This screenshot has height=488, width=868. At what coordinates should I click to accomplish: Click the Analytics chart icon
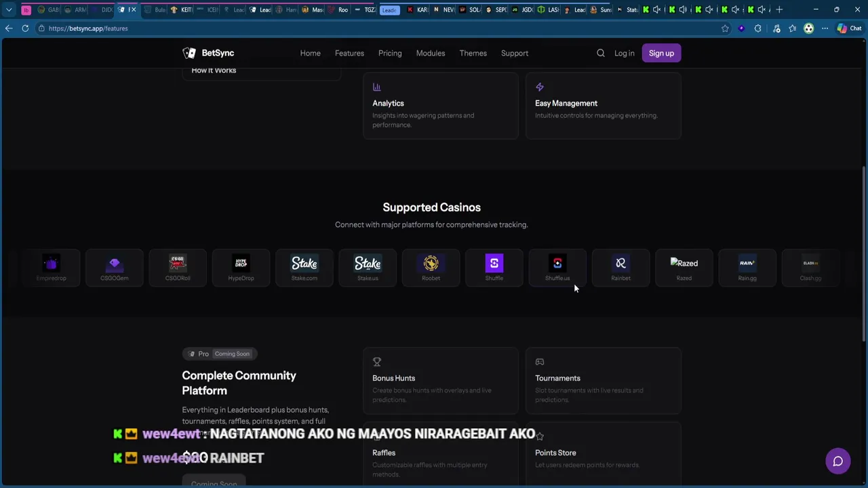coord(376,87)
